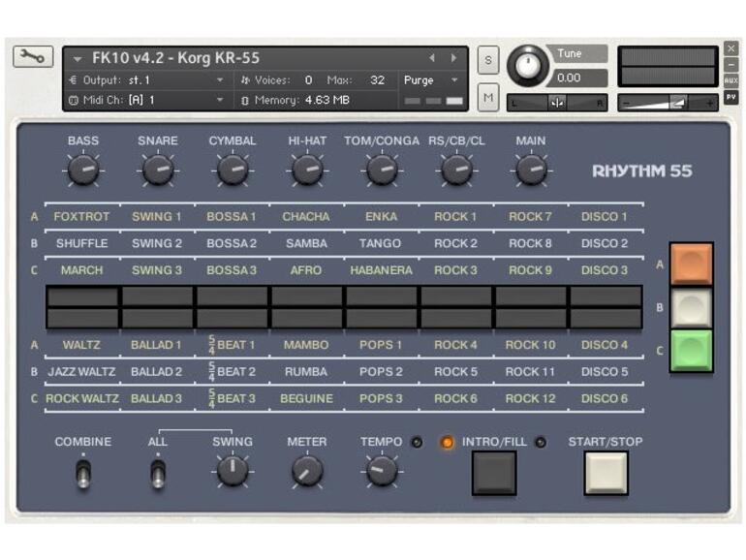Click the METER knob
746x560 pixels.
[x=307, y=471]
